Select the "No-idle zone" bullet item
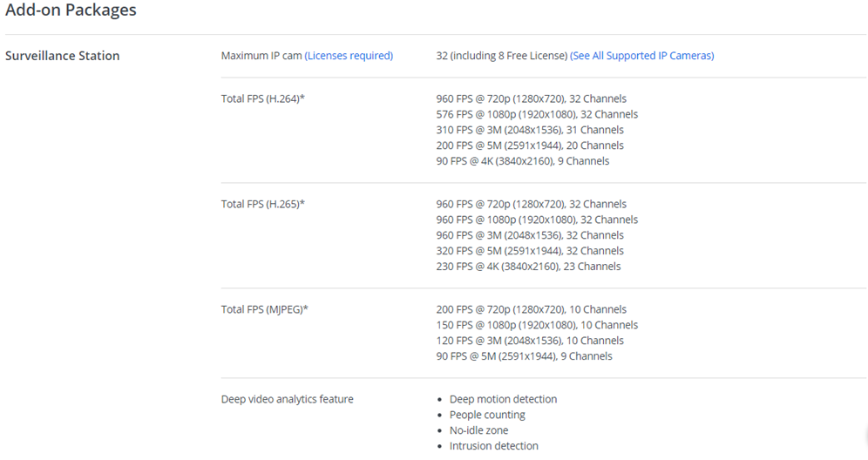This screenshot has width=868, height=460. pos(478,430)
